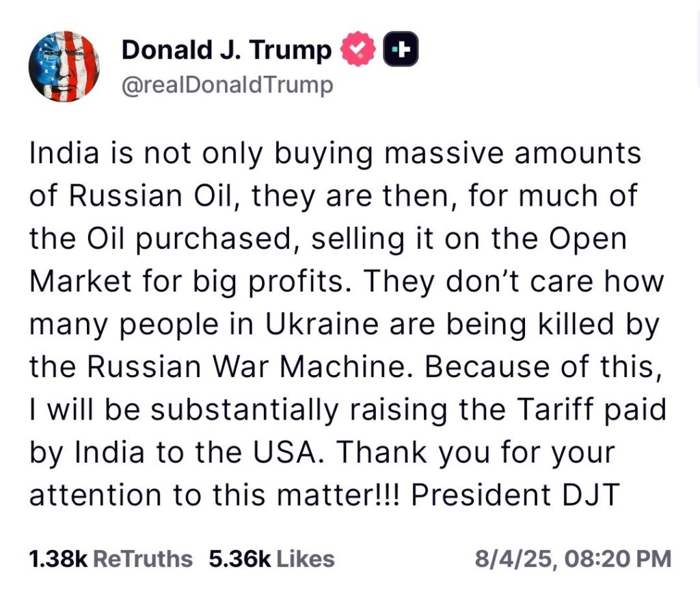View the 5.36k Likes count
The image size is (700, 589).
pos(240,559)
